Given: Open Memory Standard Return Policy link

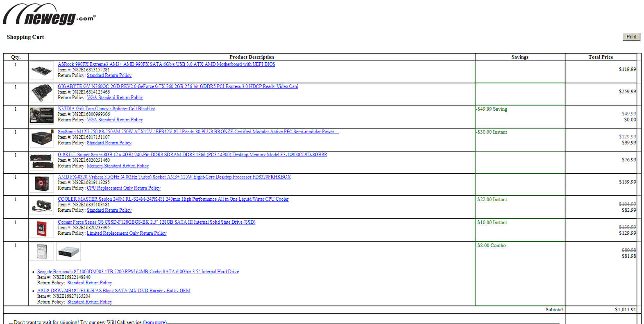Looking at the screenshot, I should click(x=118, y=165).
